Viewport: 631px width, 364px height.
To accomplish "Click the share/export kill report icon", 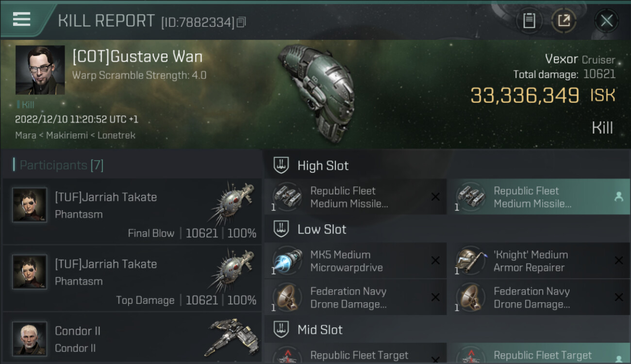I will [564, 20].
